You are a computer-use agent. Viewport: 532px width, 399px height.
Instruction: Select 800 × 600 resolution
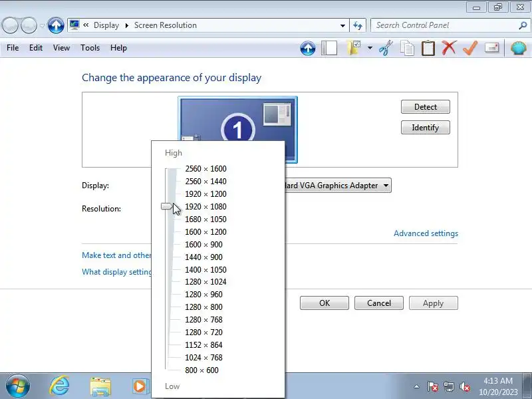click(202, 370)
